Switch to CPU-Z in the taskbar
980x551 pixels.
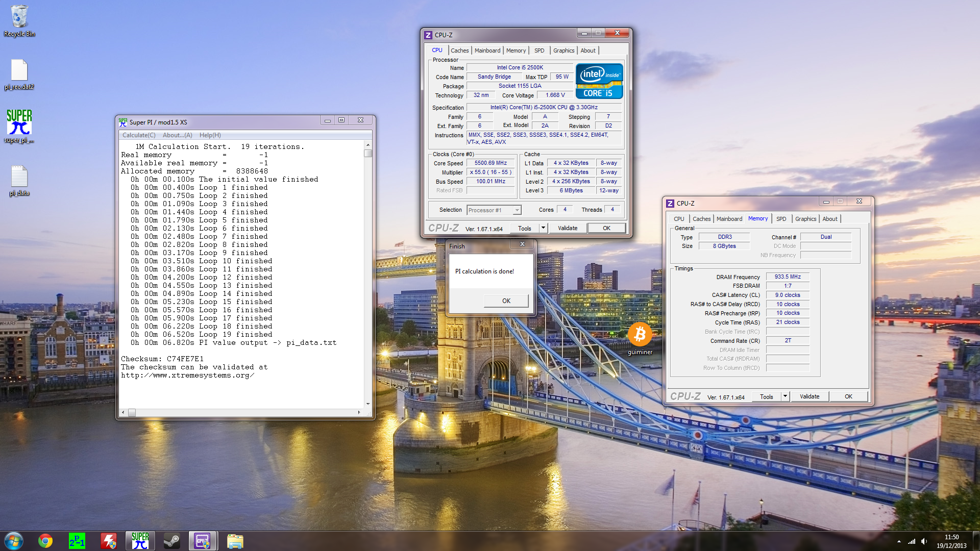point(203,541)
